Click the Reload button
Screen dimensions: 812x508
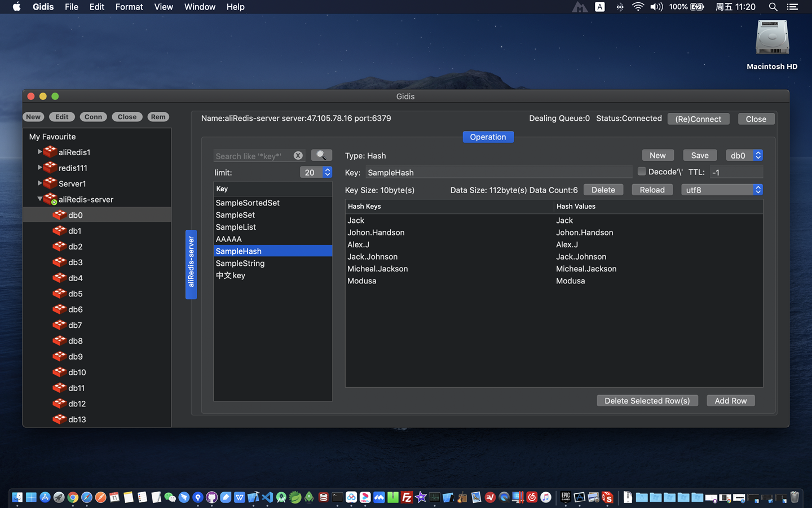click(652, 190)
